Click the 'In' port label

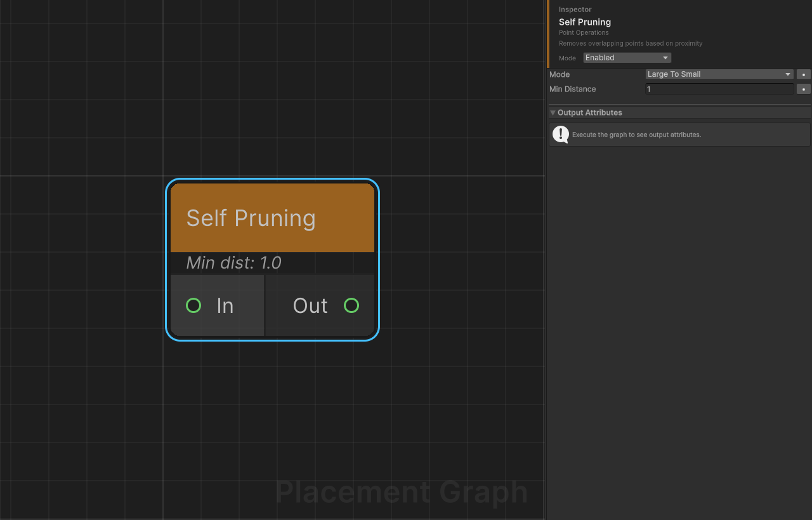225,305
